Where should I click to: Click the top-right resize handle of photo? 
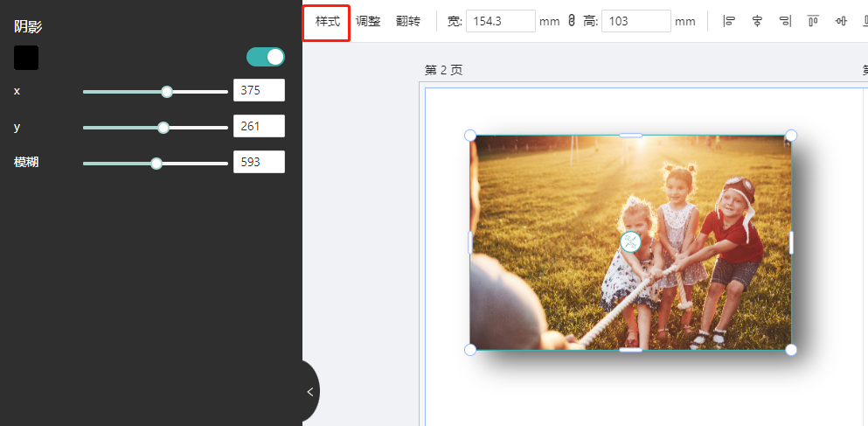(x=791, y=136)
